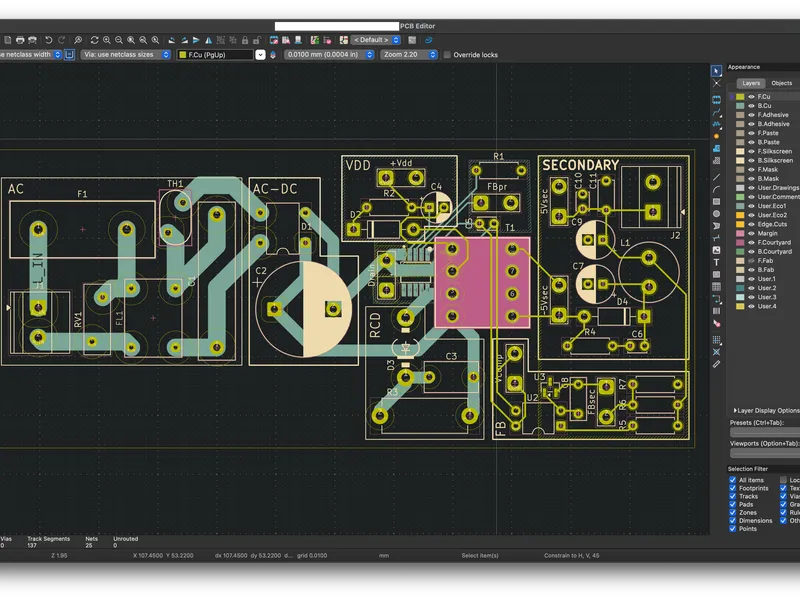Screen dimensions: 800x600
Task: Click the Undo icon in toolbar
Action: (48, 40)
